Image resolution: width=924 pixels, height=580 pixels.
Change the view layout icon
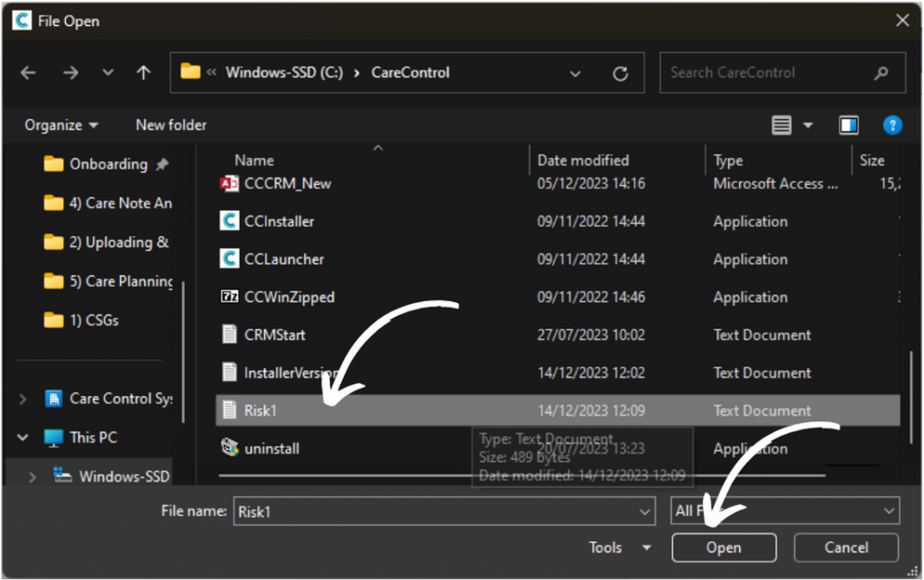coord(781,124)
